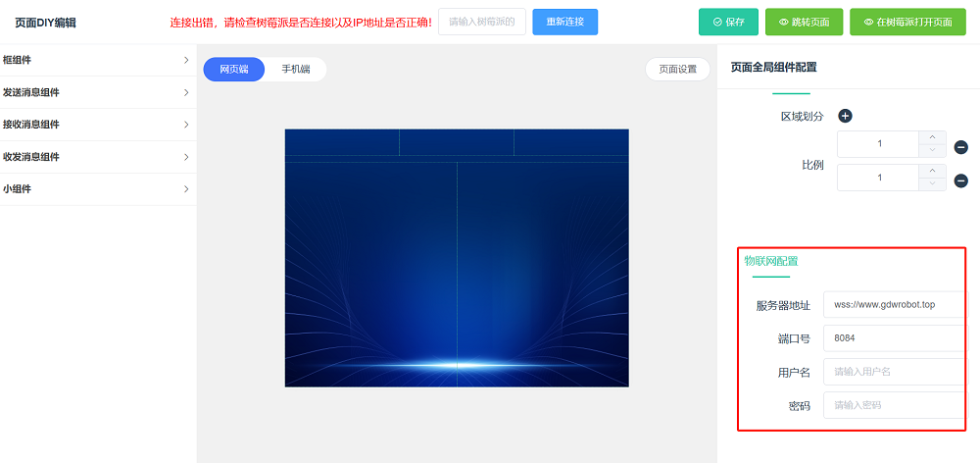The height and width of the screenshot is (463, 980).
Task: Expand the 接收消息组件 category
Action: click(x=98, y=125)
